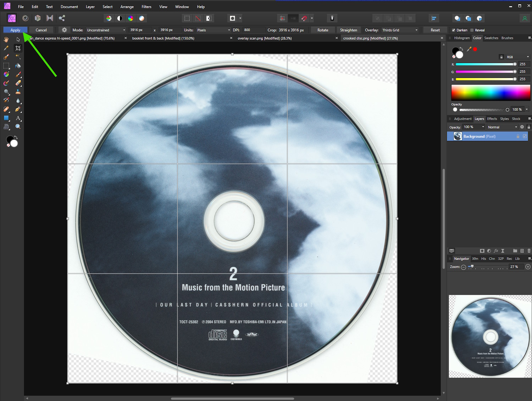Choose the Artistic Text tool

(18, 118)
